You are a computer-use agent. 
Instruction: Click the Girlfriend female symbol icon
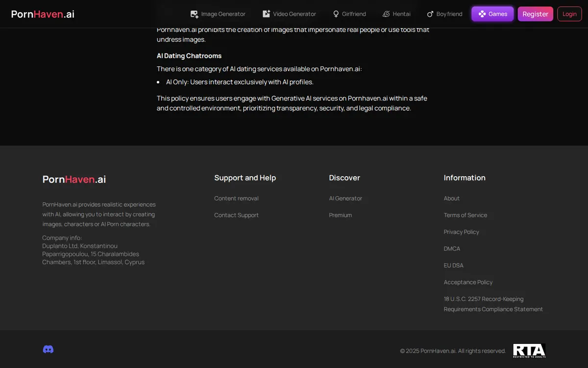pos(336,14)
